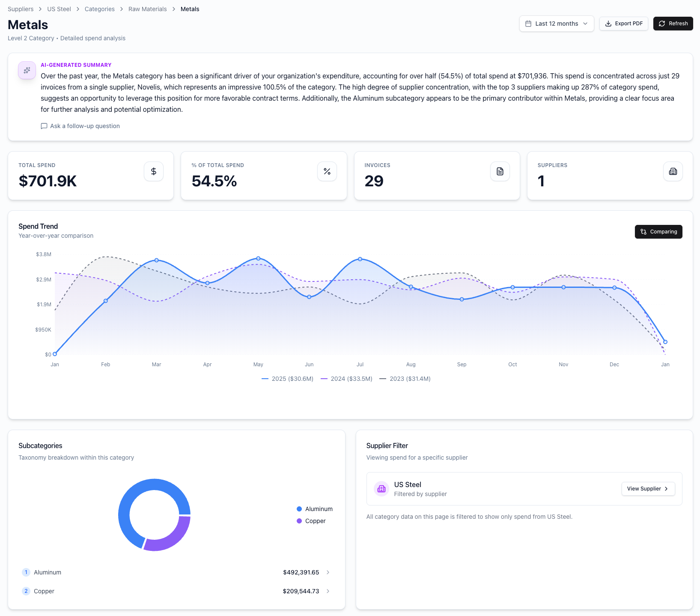The width and height of the screenshot is (700, 616).
Task: Toggle 2024 series in chart legend
Action: click(x=346, y=379)
